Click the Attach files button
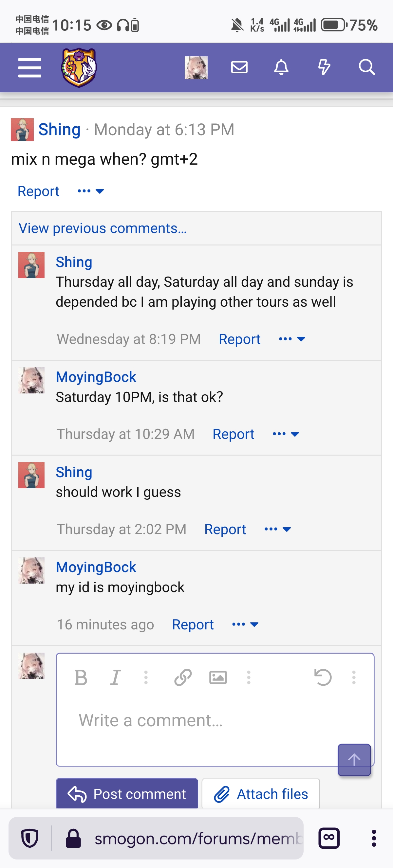 (261, 793)
